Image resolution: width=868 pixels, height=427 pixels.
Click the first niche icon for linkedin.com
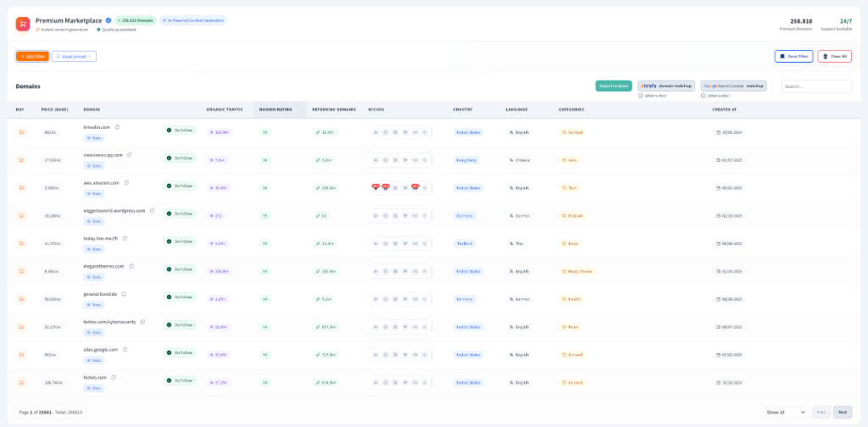pos(376,132)
